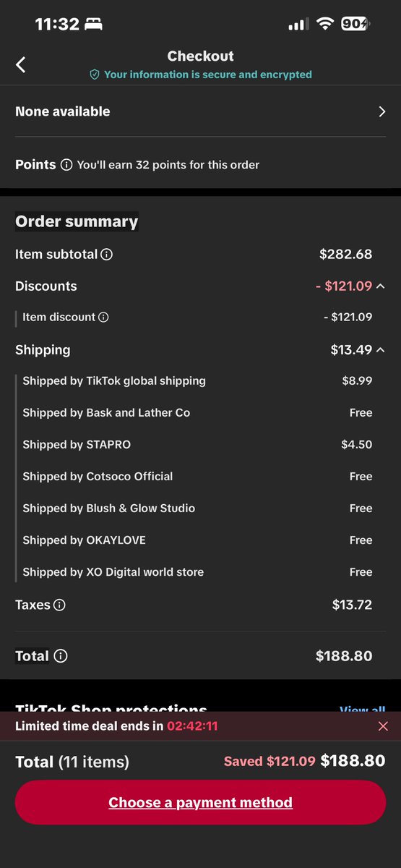This screenshot has width=401, height=868.
Task: Tap the battery indicator
Action: pos(355,24)
